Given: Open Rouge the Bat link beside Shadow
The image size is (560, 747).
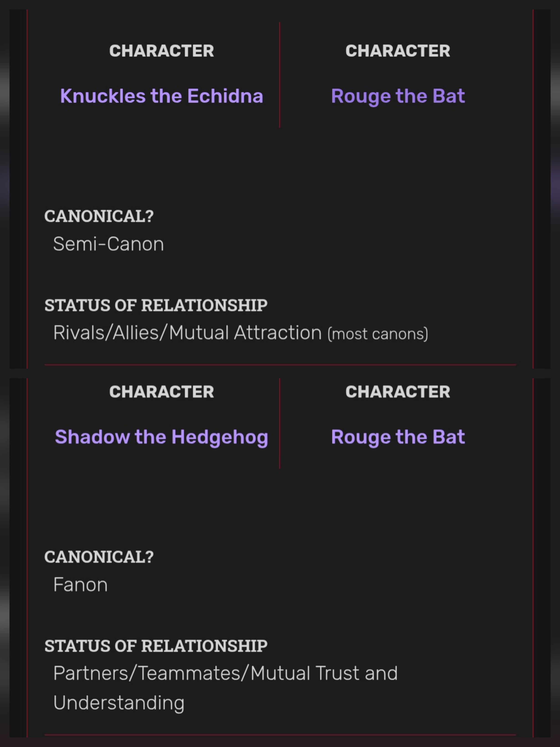Looking at the screenshot, I should (x=398, y=437).
